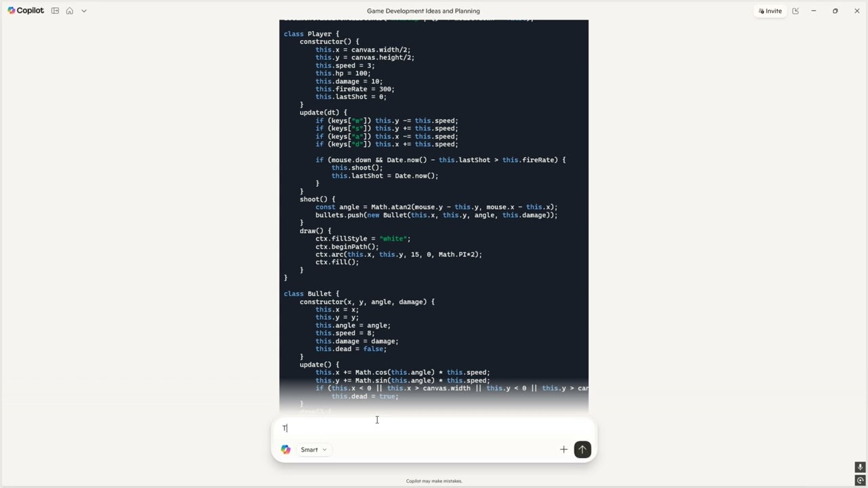
Task: Click the 'ctx.fillStyle = "white";' line
Action: [363, 239]
